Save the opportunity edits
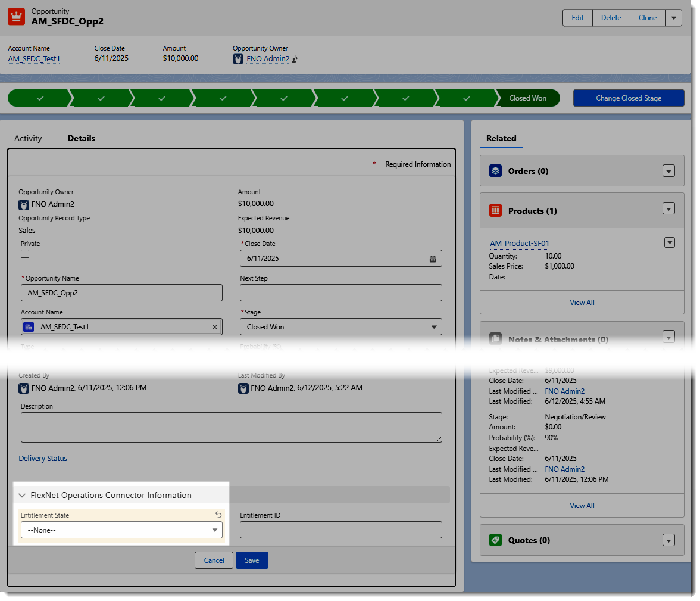Viewport: 700px width, 601px height. click(x=252, y=560)
